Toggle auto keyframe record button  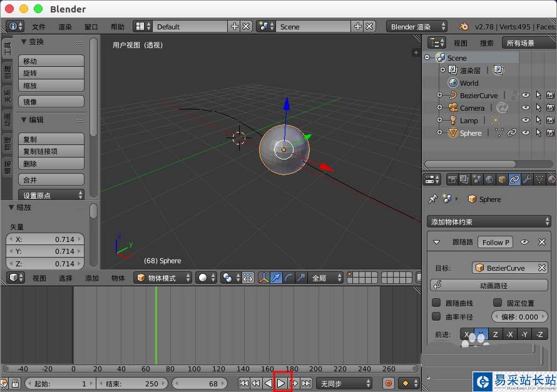coord(388,383)
